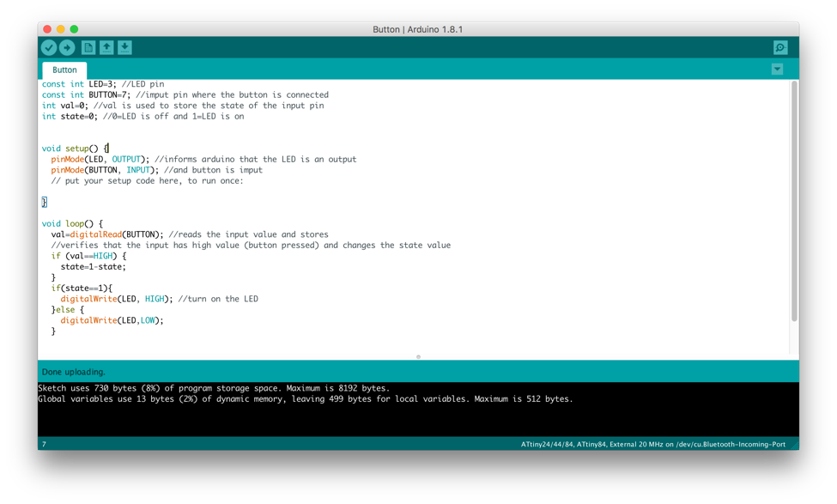Create a new sketch with New icon
Viewport: 837px width, 504px height.
(88, 47)
